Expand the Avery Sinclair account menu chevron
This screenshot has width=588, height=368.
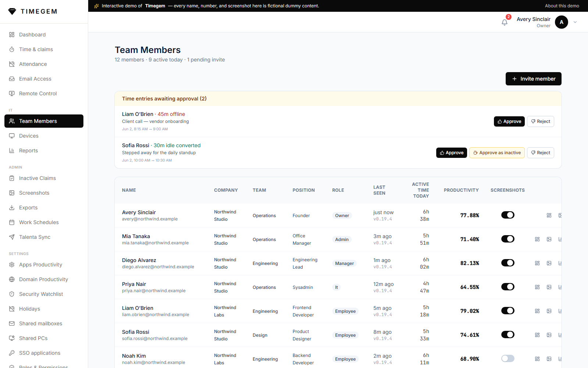[x=575, y=22]
